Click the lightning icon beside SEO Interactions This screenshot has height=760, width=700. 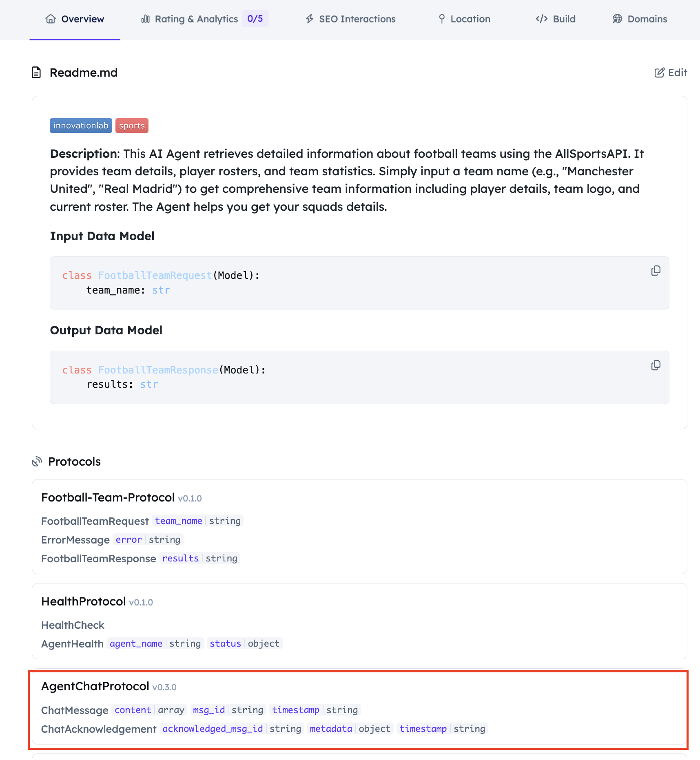310,19
